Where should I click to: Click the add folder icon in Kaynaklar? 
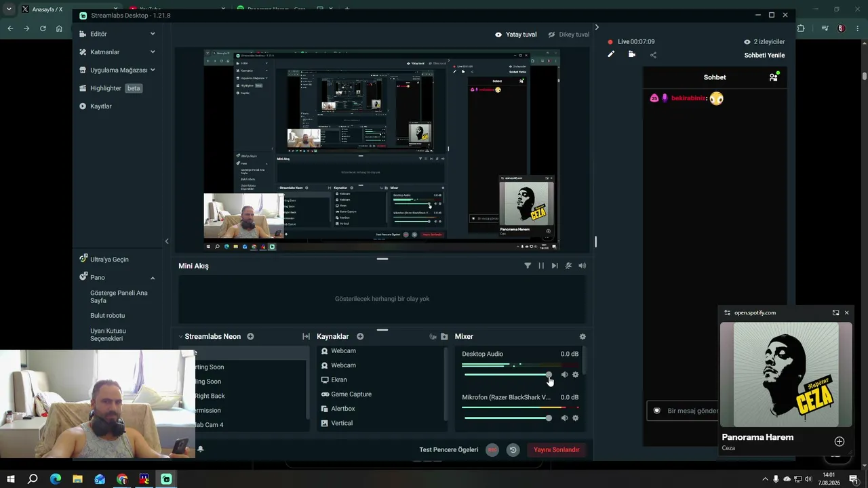pos(444,337)
